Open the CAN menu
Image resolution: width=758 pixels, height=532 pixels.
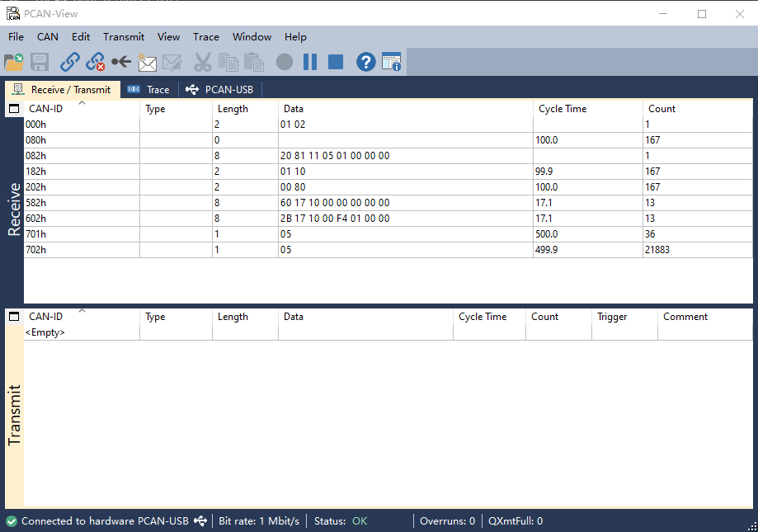(48, 37)
